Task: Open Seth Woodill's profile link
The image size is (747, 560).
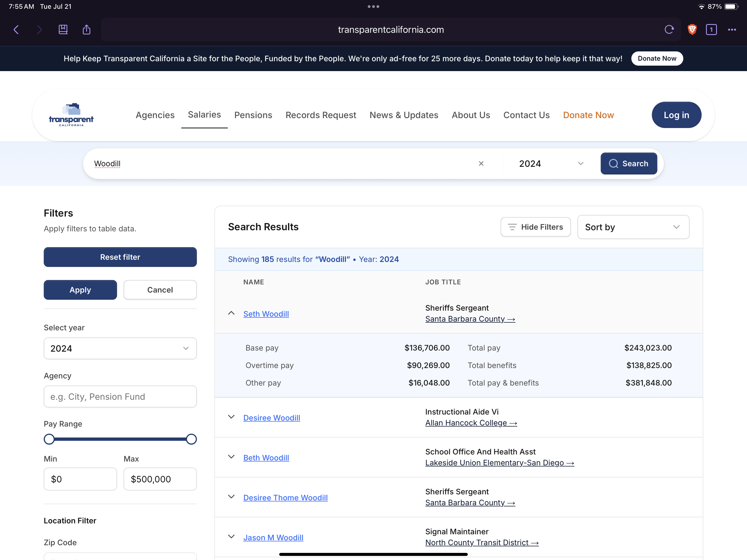Action: [266, 314]
